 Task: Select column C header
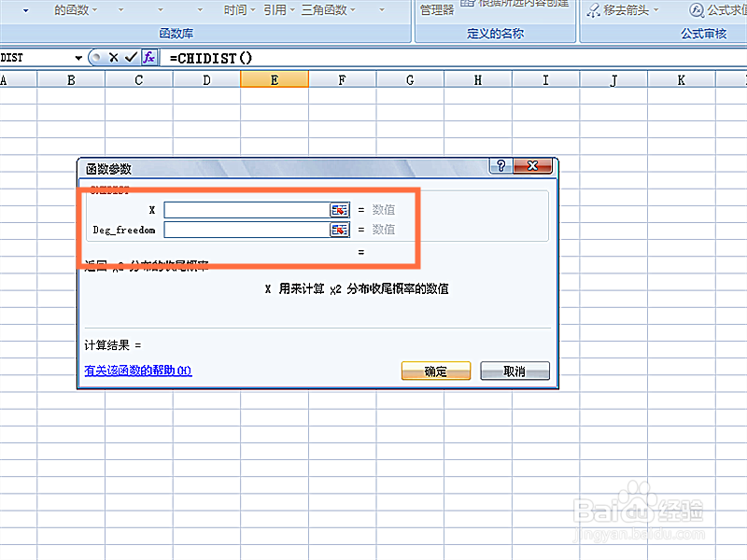coord(138,80)
